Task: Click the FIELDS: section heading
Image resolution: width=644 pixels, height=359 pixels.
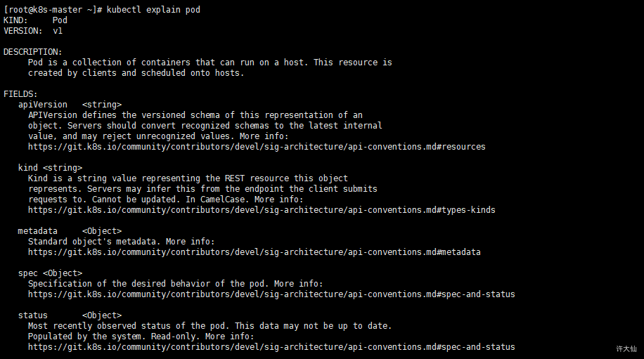Action: pos(20,94)
